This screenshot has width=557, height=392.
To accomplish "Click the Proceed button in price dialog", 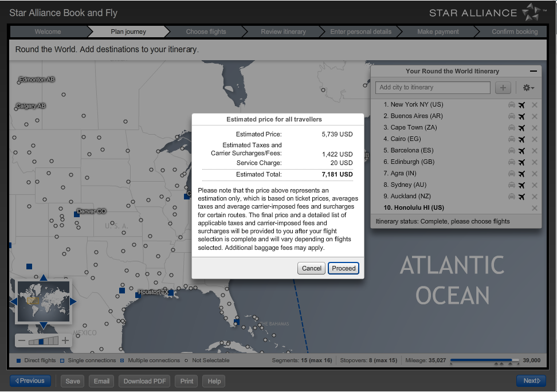I will (343, 268).
